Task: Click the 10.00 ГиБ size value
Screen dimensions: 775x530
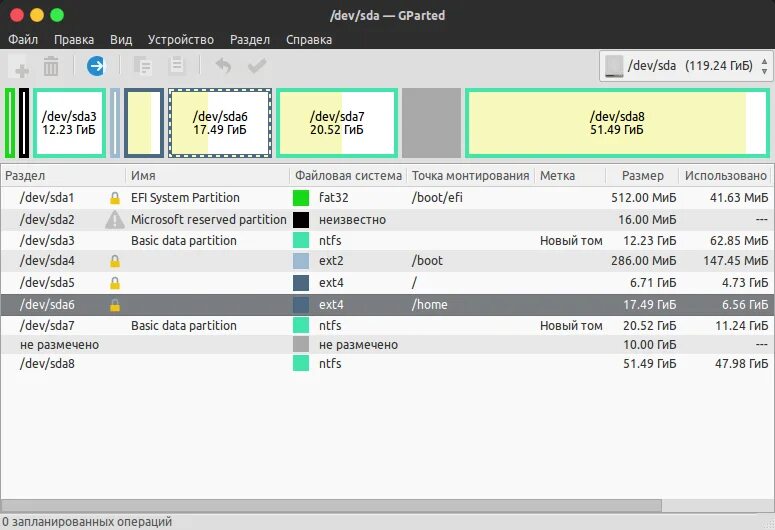Action: pyautogui.click(x=649, y=345)
